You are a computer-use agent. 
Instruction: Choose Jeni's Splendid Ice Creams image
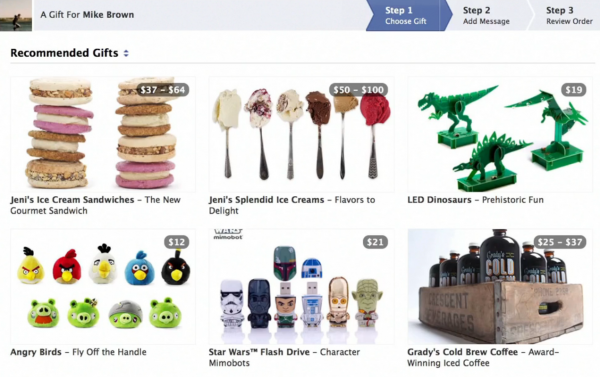pos(301,134)
